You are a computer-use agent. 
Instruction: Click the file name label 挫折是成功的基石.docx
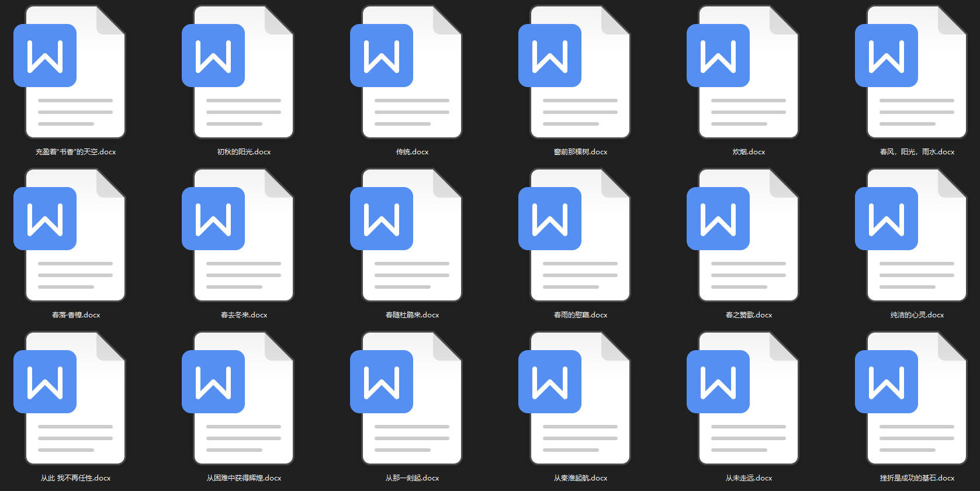point(917,478)
